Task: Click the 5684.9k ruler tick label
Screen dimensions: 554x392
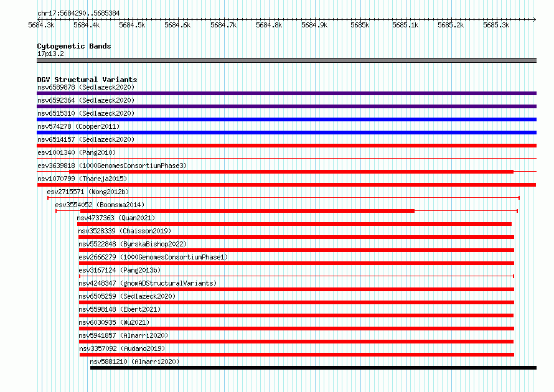Action: coord(314,25)
